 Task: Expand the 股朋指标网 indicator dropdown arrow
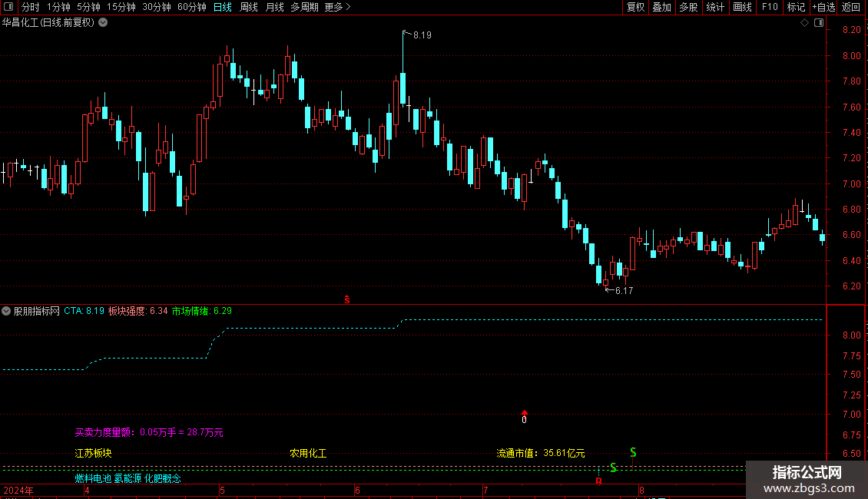tap(6, 311)
